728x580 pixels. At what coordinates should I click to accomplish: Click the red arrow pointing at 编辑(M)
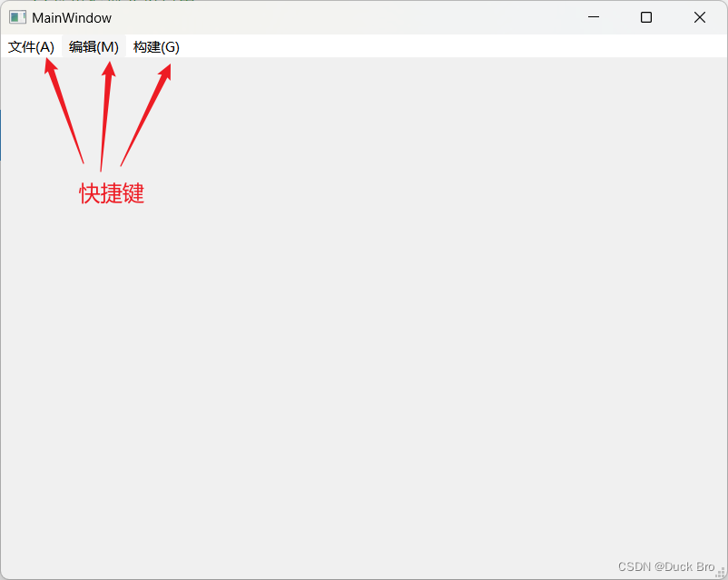coord(104,113)
